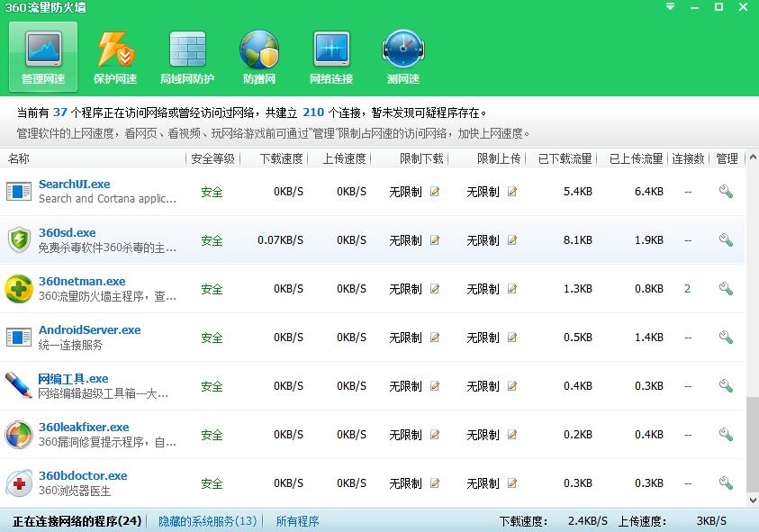Select the 正在连接网络的程序(24) tab
The height and width of the screenshot is (532, 759).
[x=77, y=521]
